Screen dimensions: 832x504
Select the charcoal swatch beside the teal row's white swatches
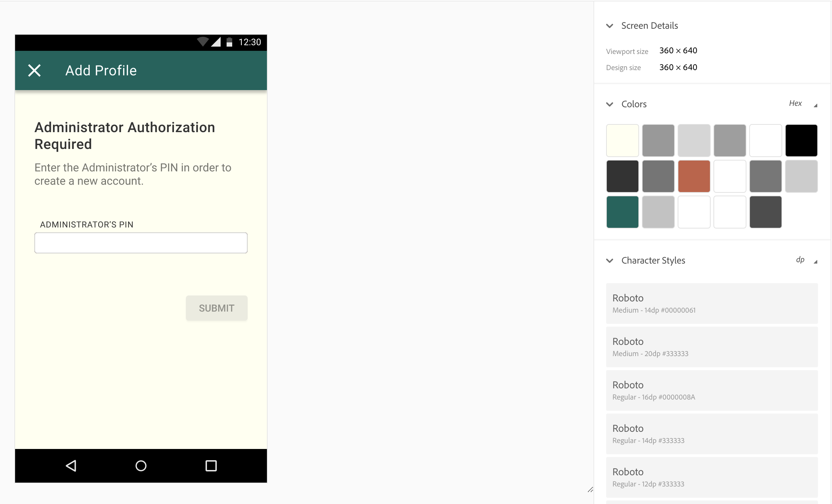coord(766,212)
